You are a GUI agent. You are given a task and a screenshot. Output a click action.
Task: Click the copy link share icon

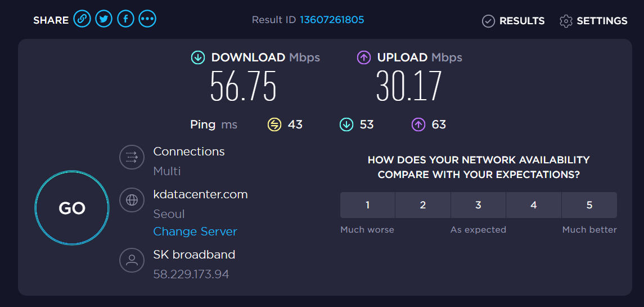(82, 19)
